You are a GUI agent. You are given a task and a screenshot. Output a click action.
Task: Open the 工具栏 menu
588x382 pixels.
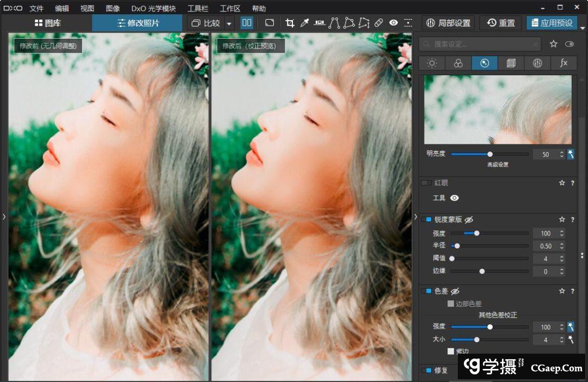[x=198, y=9]
